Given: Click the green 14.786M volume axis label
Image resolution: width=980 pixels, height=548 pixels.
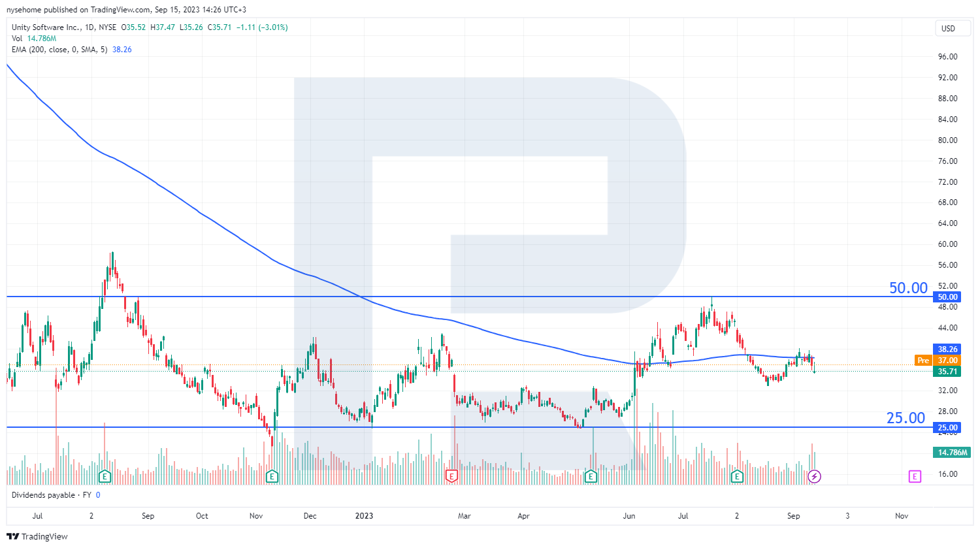Looking at the screenshot, I should click(x=953, y=453).
